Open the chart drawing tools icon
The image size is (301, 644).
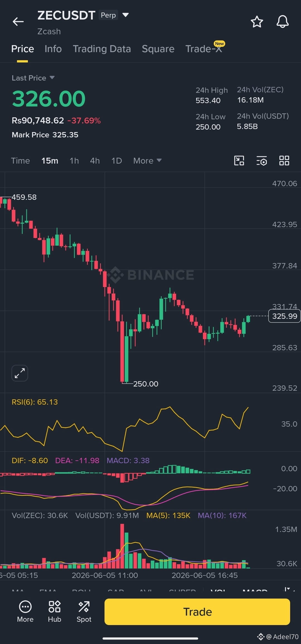coord(239,161)
